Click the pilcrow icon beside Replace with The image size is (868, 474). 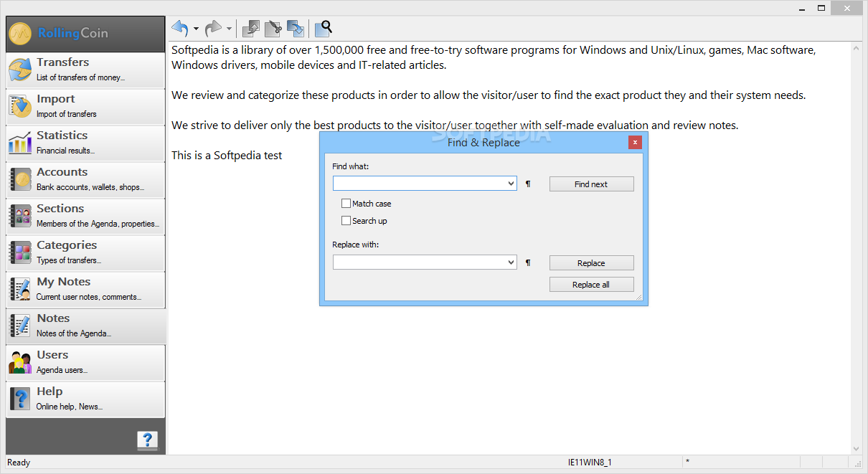528,263
